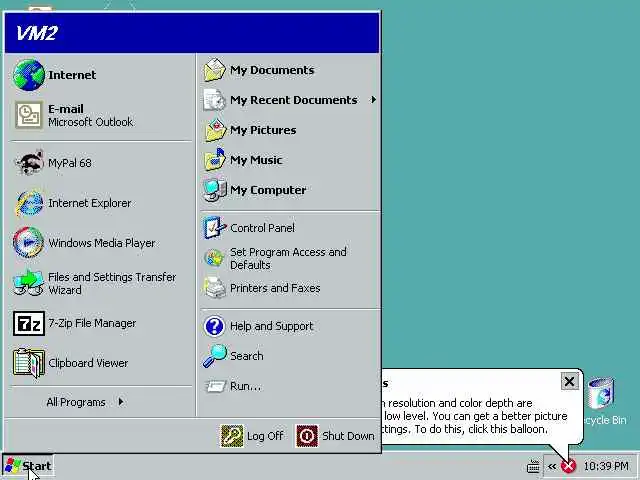
Task: Click the Log Off text label
Action: (265, 436)
